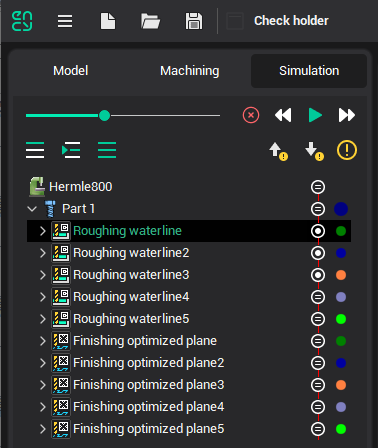
Task: Click the Finishing optimized plane3 operation icon
Action: [61, 385]
